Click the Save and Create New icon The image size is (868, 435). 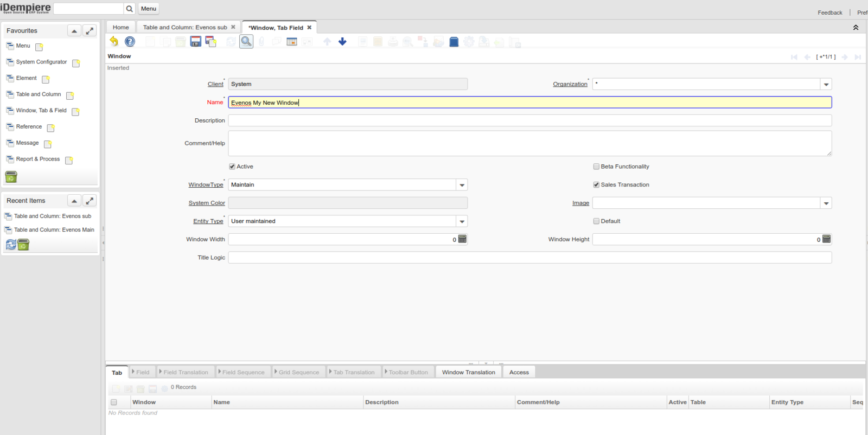click(x=211, y=42)
